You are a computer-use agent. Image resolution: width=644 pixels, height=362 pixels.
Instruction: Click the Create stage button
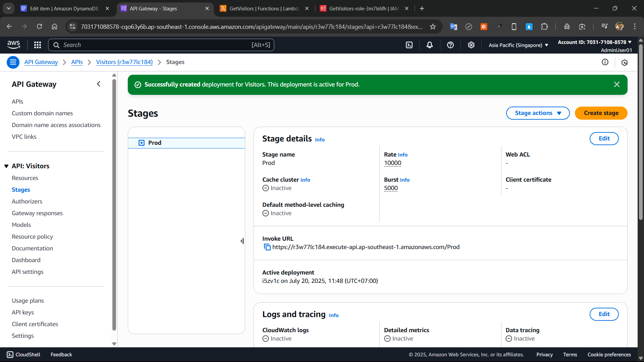(x=601, y=113)
